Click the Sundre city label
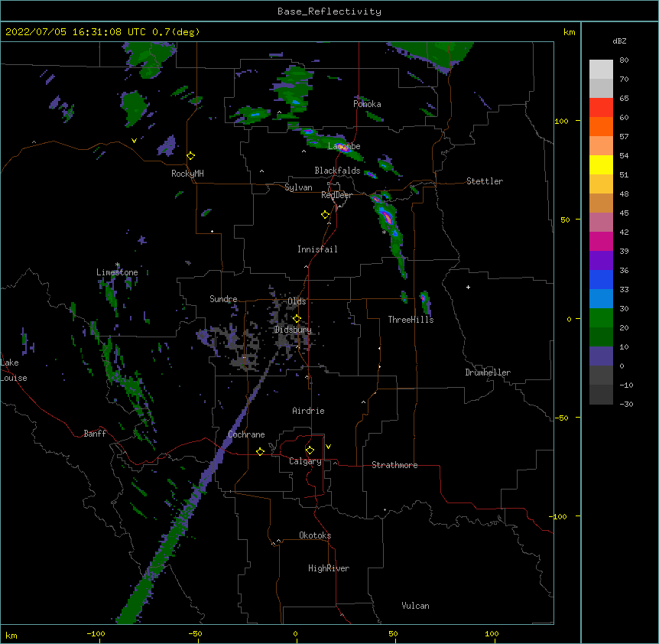 click(x=223, y=299)
